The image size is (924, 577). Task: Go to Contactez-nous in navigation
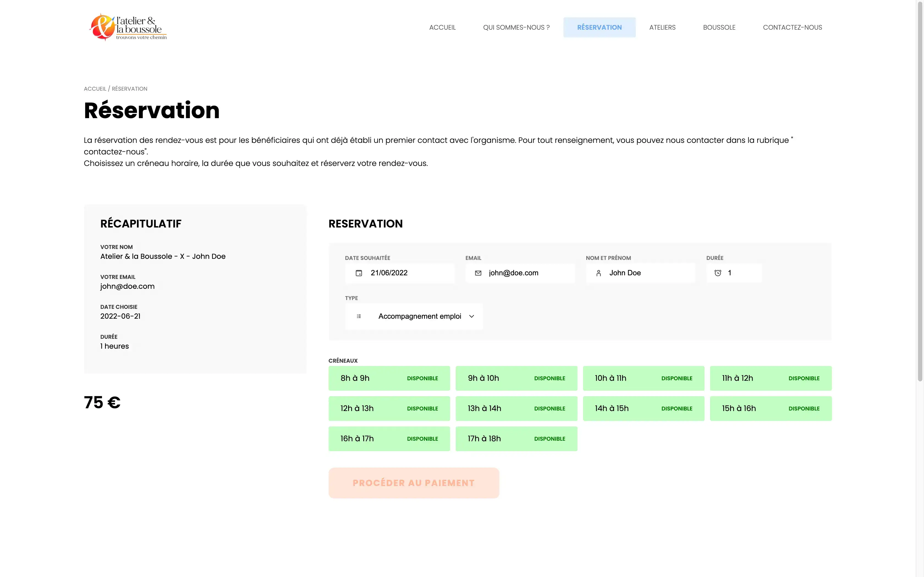792,27
